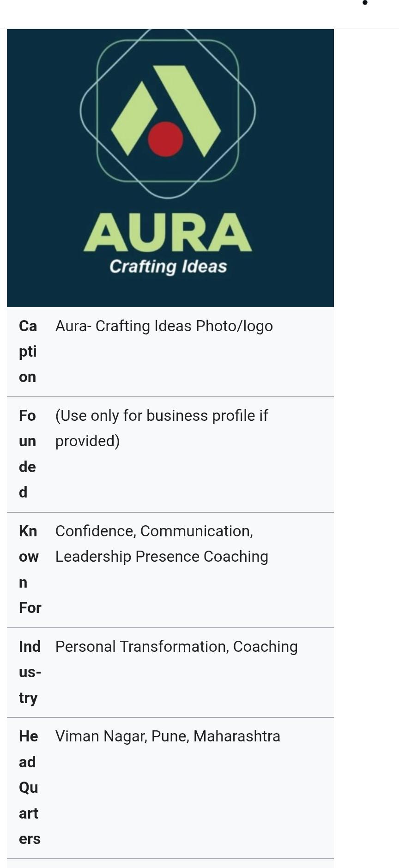The image size is (399, 868).
Task: Click the word 'provided)' in the Founded row
Action: [x=87, y=441]
